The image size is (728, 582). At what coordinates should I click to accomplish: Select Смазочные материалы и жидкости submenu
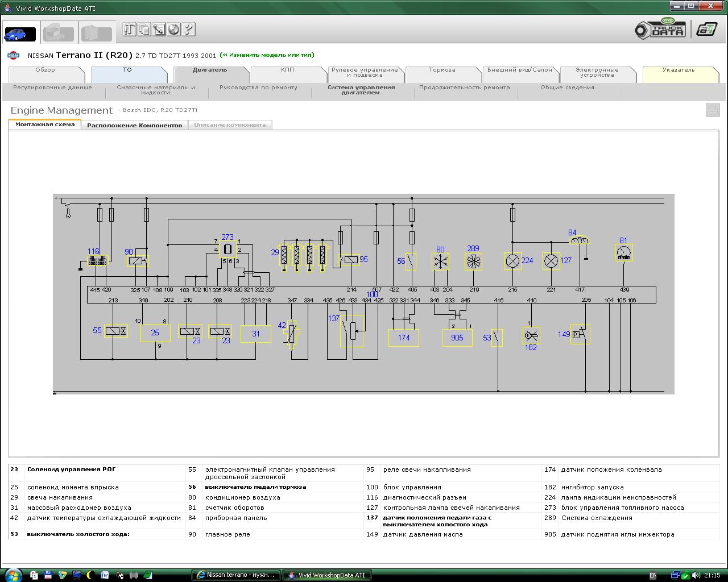click(156, 90)
